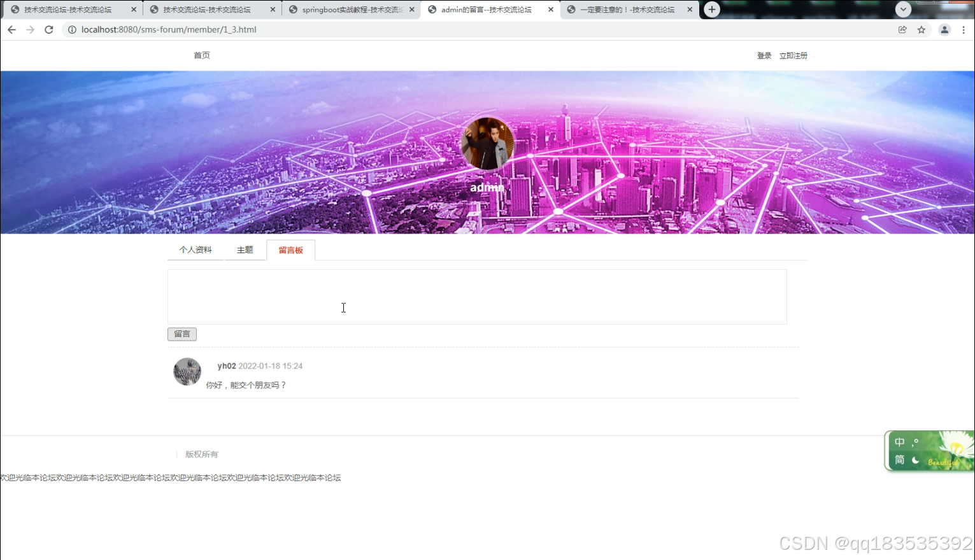The image size is (975, 560).
Task: Open a new tab with the plus icon
Action: 711,10
